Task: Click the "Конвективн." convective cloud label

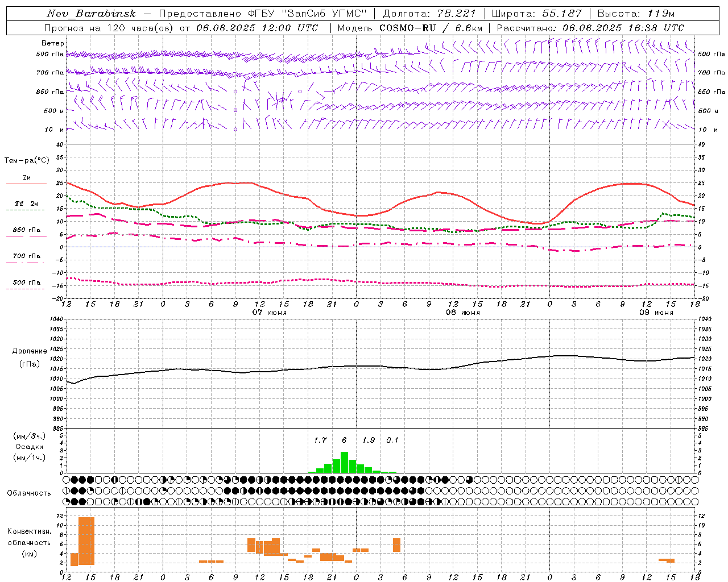Action: click(x=29, y=531)
